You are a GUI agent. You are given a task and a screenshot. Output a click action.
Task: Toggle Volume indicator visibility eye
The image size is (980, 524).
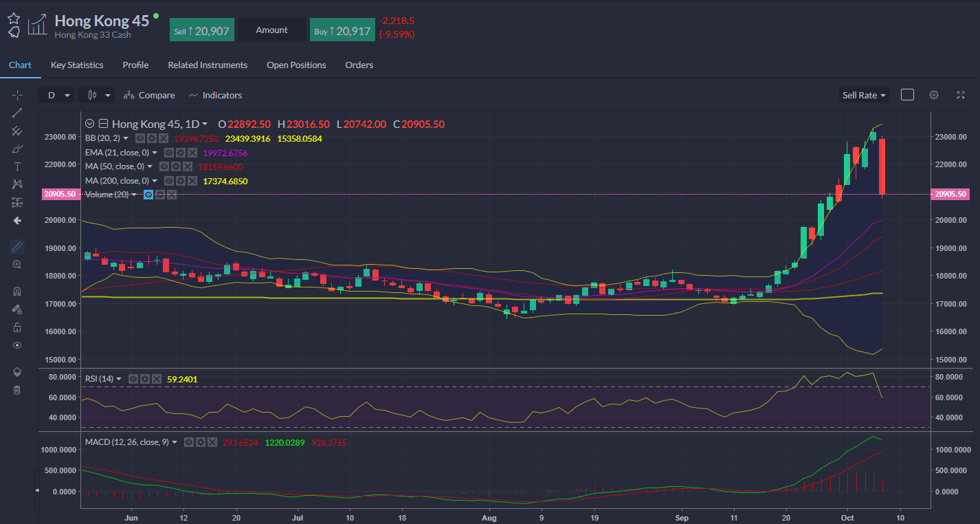point(148,195)
